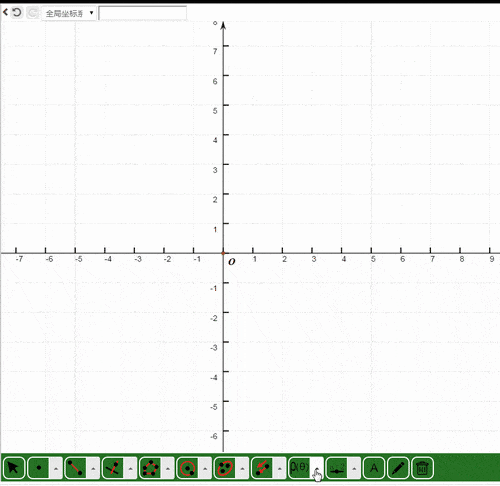This screenshot has width=500, height=486.
Task: Select the transformation reflect tool
Action: click(x=262, y=468)
